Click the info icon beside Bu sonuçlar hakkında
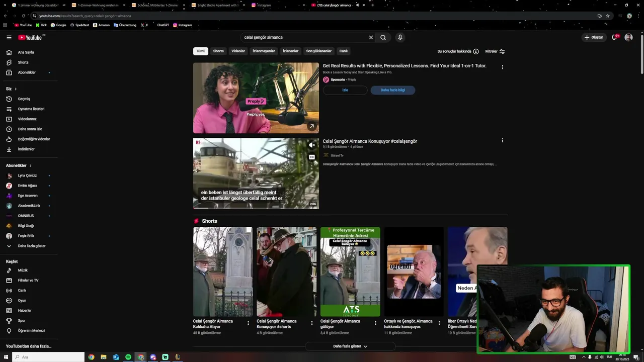Screen dimensions: 644x362 click(476, 51)
